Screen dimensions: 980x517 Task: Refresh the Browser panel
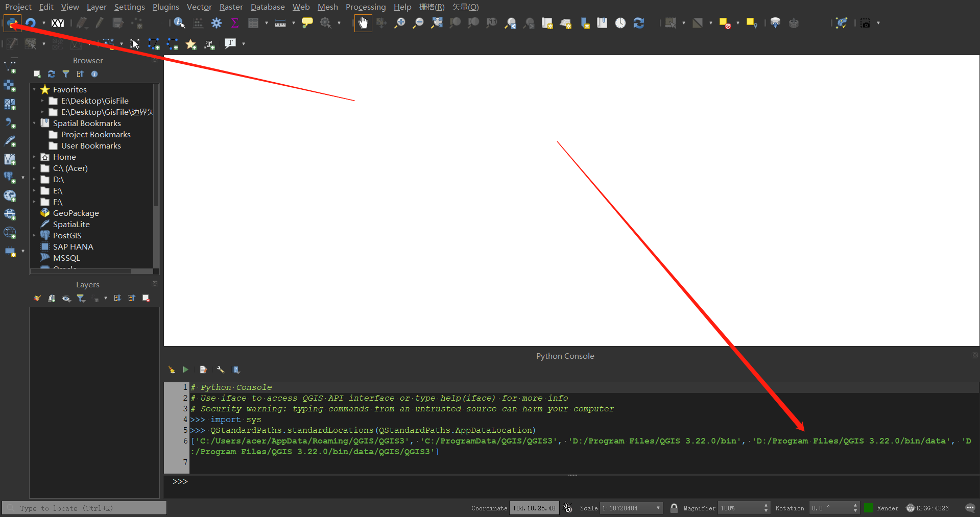(x=52, y=74)
